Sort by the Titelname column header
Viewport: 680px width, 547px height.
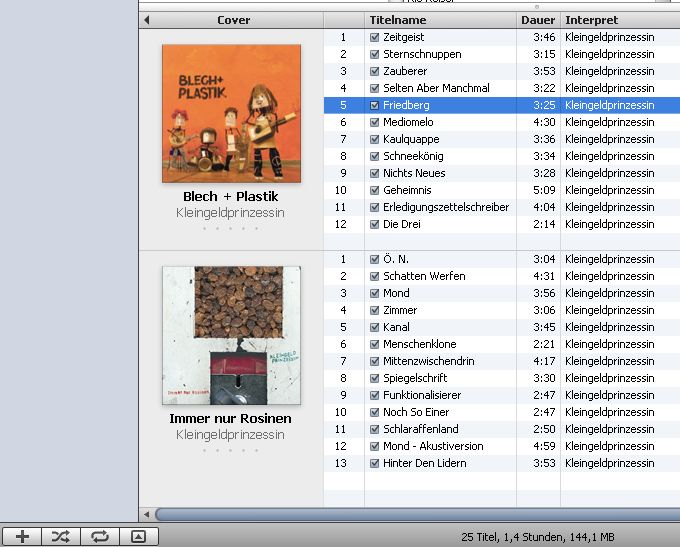440,20
